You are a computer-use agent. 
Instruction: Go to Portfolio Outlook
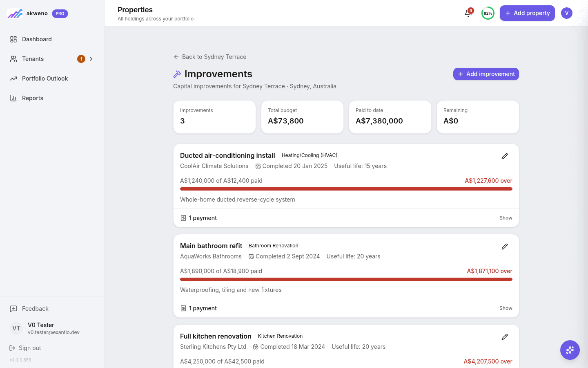click(52, 79)
